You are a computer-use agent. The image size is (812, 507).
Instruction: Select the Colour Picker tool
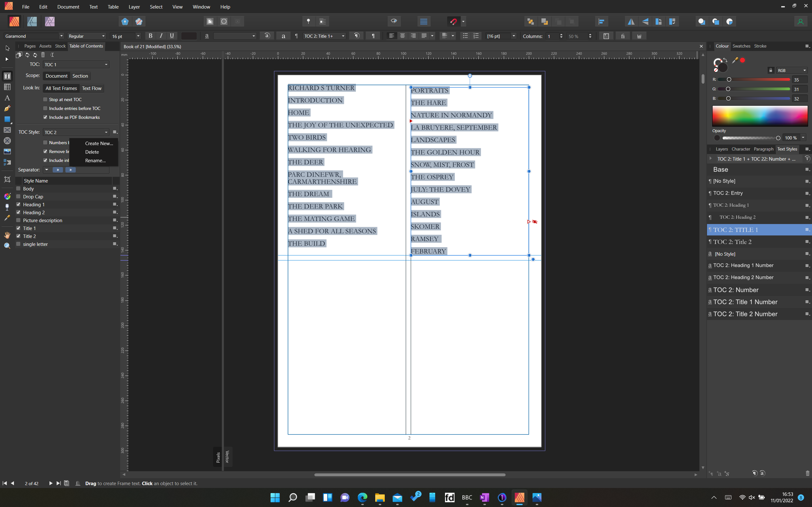click(7, 218)
